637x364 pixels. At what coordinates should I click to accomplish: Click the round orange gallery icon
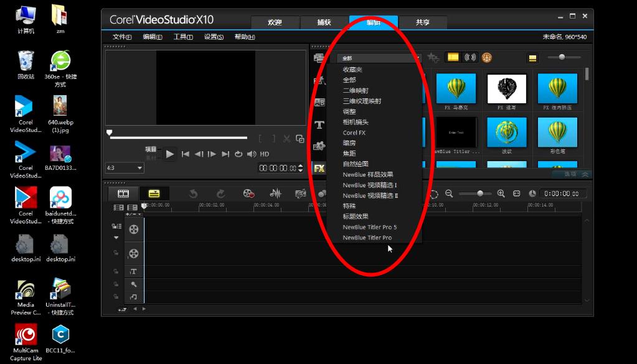[x=487, y=58]
